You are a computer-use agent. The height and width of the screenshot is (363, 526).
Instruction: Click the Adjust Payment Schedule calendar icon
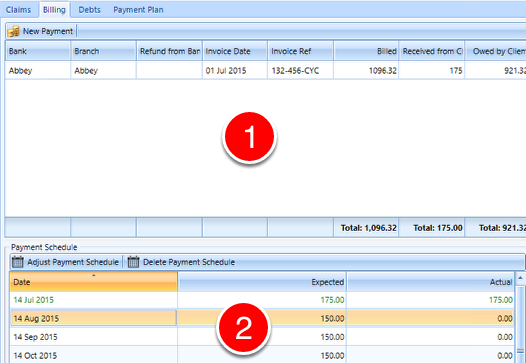(18, 262)
